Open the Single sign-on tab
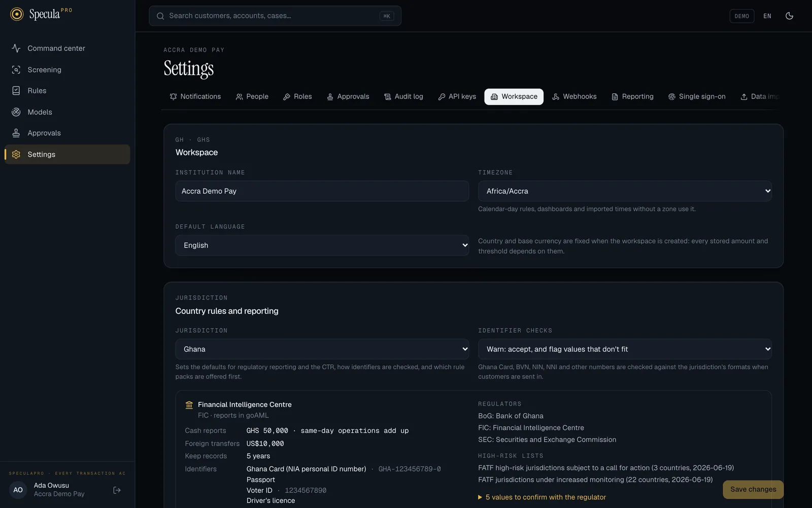 (x=697, y=97)
